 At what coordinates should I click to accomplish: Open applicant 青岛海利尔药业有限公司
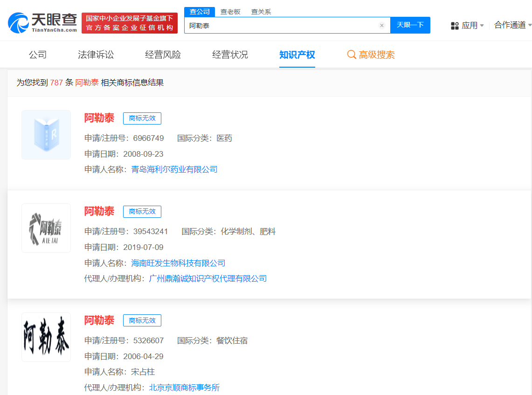tap(174, 169)
